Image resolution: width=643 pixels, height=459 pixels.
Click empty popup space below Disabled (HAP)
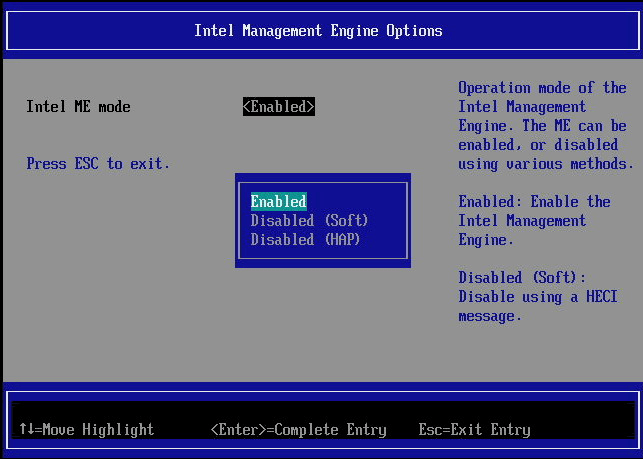coord(322,255)
